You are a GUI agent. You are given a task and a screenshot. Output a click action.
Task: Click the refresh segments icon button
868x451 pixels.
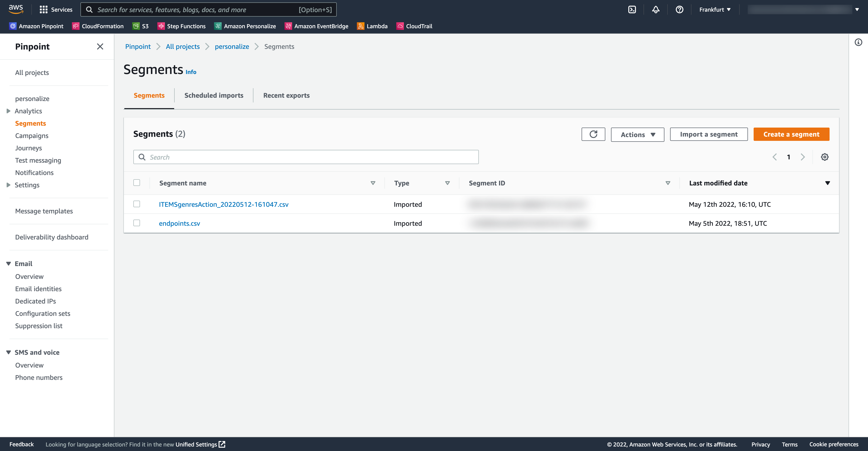click(x=593, y=134)
